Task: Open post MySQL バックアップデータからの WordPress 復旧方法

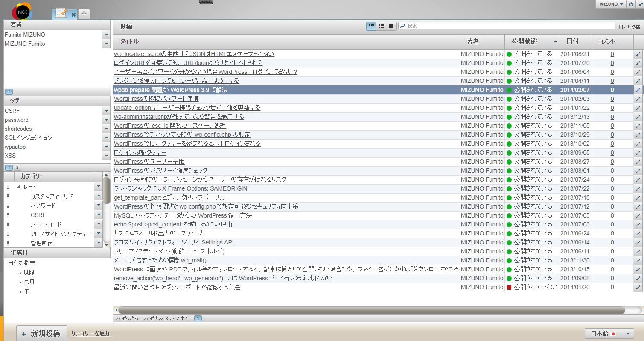Action: (183, 215)
